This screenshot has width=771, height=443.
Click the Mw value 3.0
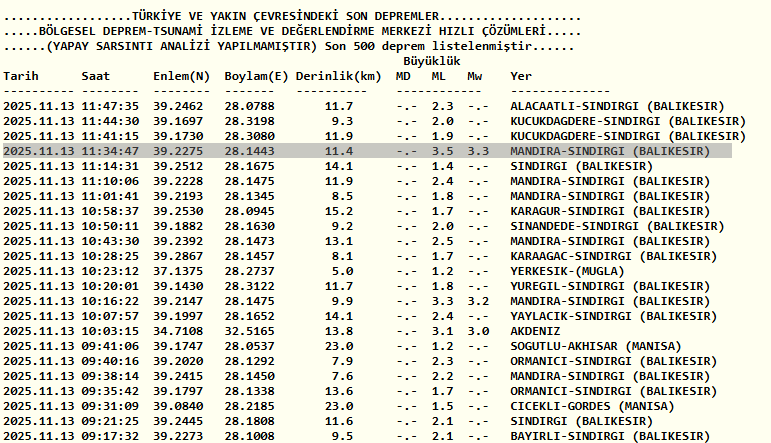[x=478, y=331]
